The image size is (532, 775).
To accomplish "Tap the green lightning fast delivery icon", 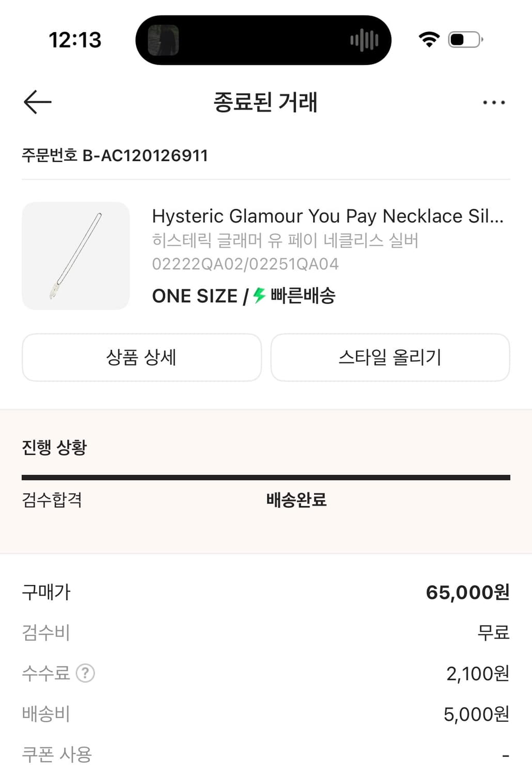I will 259,296.
